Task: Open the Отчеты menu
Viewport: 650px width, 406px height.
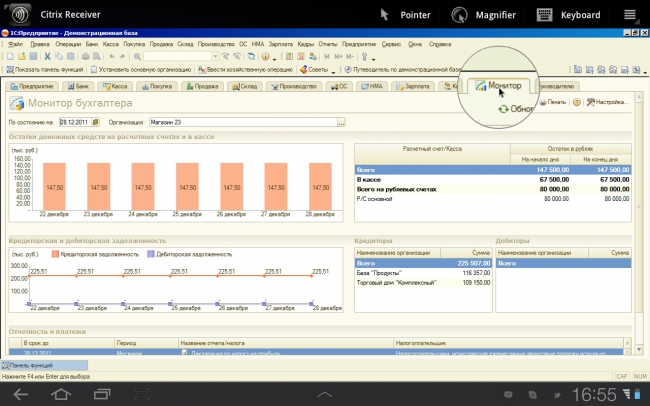Action: [x=327, y=44]
